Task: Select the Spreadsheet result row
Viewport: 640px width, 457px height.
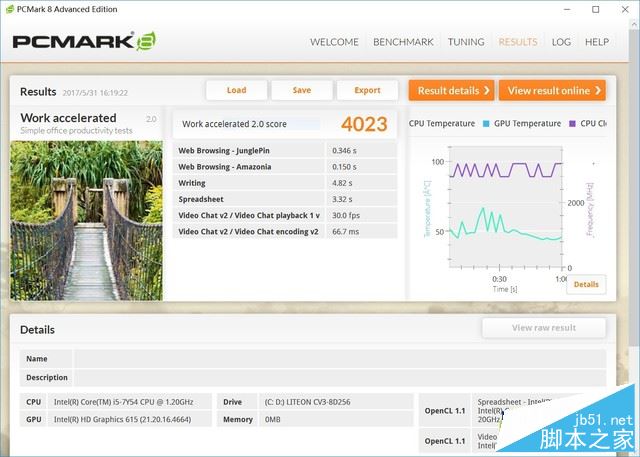Action: pyautogui.click(x=285, y=199)
